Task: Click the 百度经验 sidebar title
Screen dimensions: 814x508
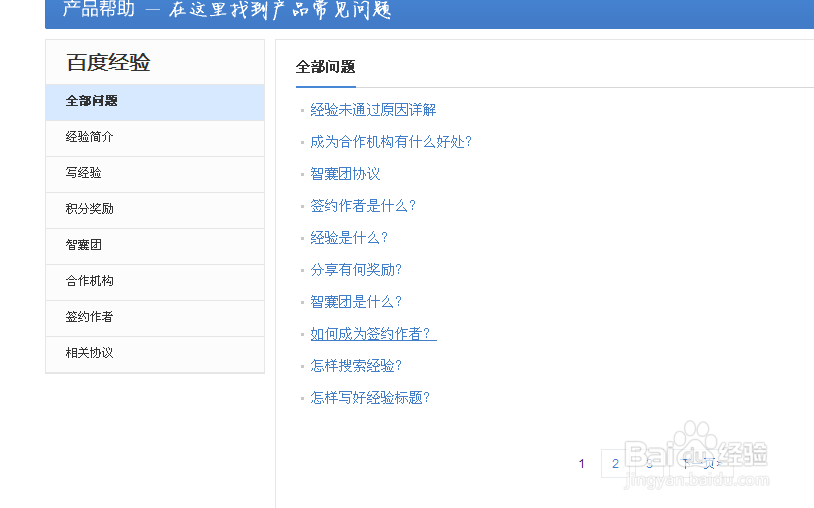Action: tap(108, 63)
